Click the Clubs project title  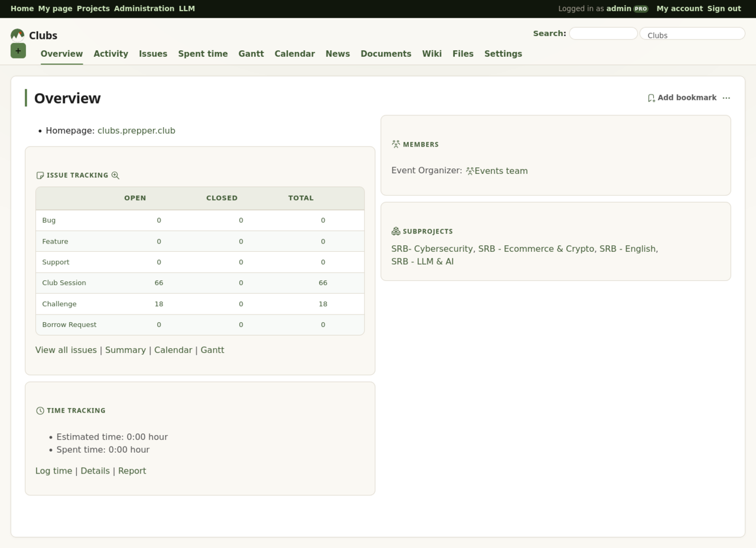[x=43, y=35]
